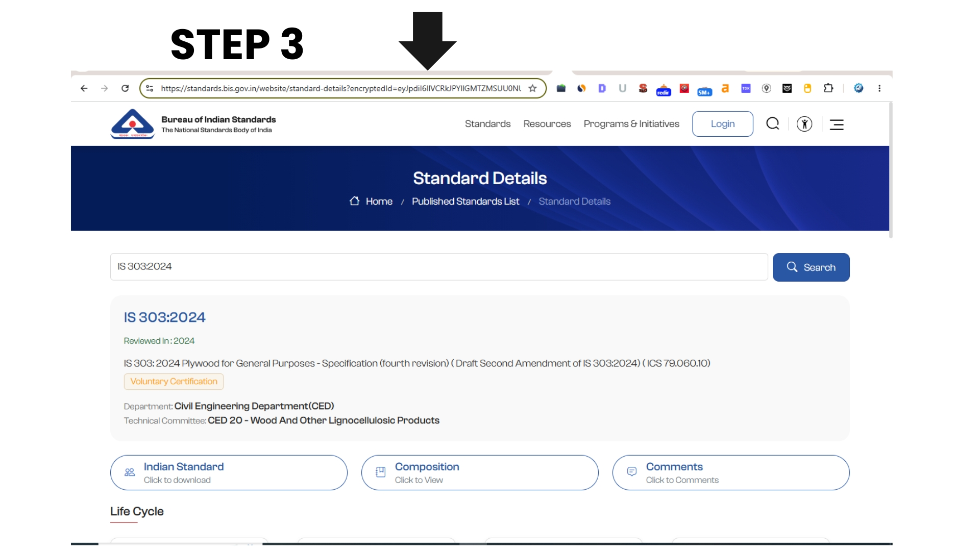Open the yellow mouse extension icon
980x551 pixels.
pyautogui.click(x=807, y=88)
